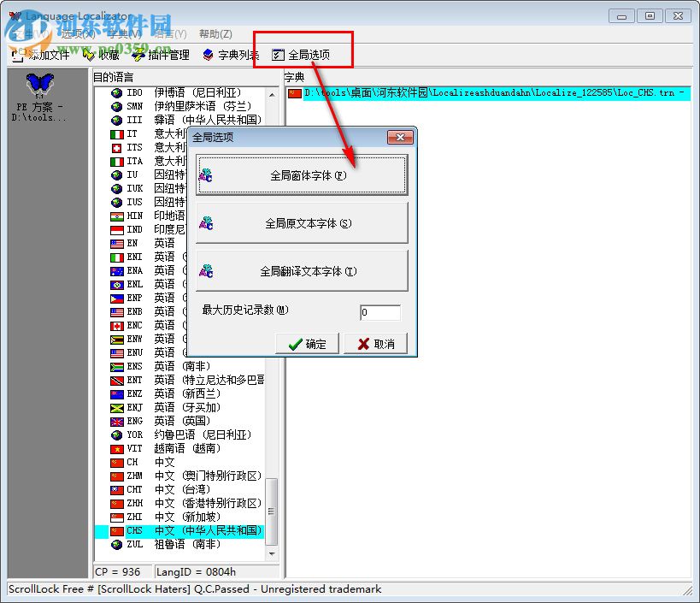Click the 收藏 favorites icon
This screenshot has height=603, width=700.
click(89, 54)
